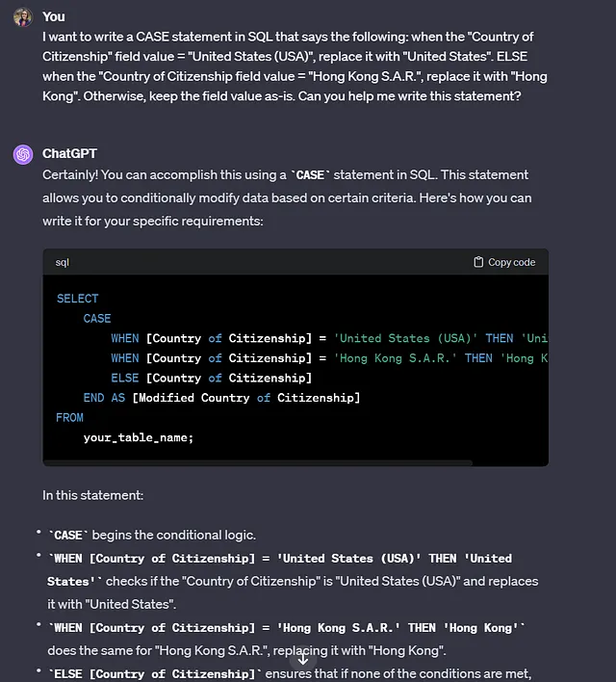
Task: Click 'END AS [Modified Country of Citizenship]' line
Action: click(221, 398)
